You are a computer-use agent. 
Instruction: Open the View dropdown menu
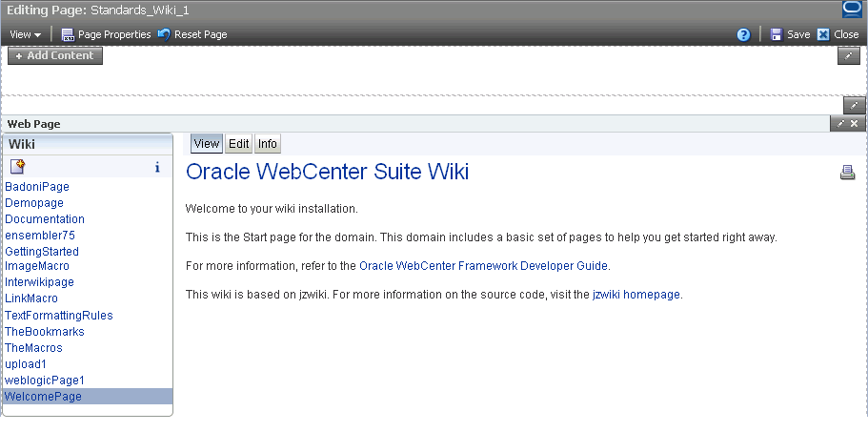tap(26, 34)
